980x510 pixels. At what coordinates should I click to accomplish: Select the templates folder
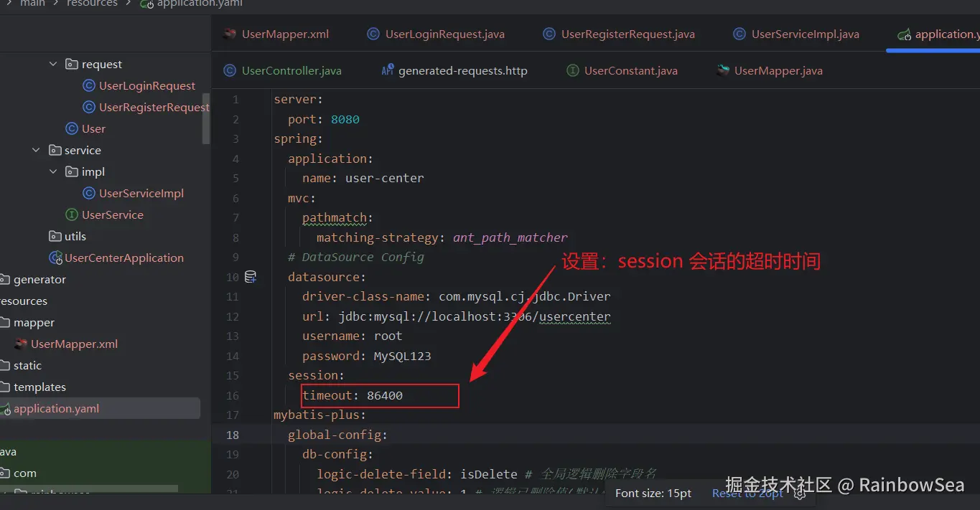click(39, 387)
